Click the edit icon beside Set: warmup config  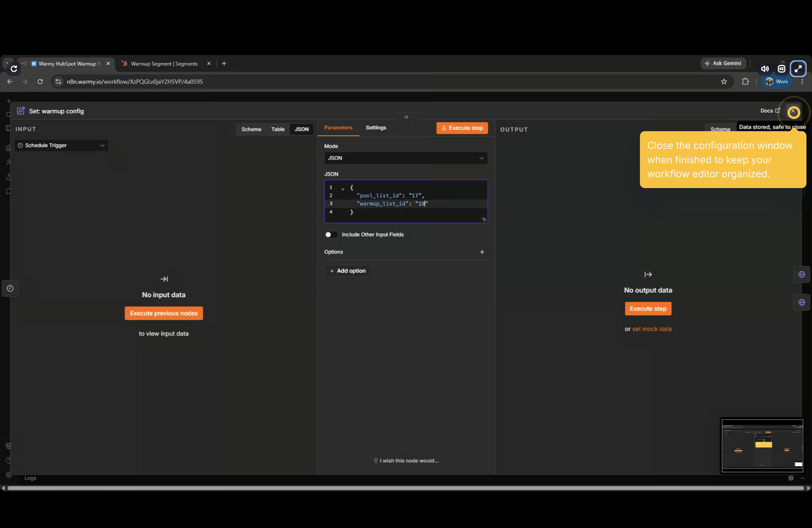21,110
